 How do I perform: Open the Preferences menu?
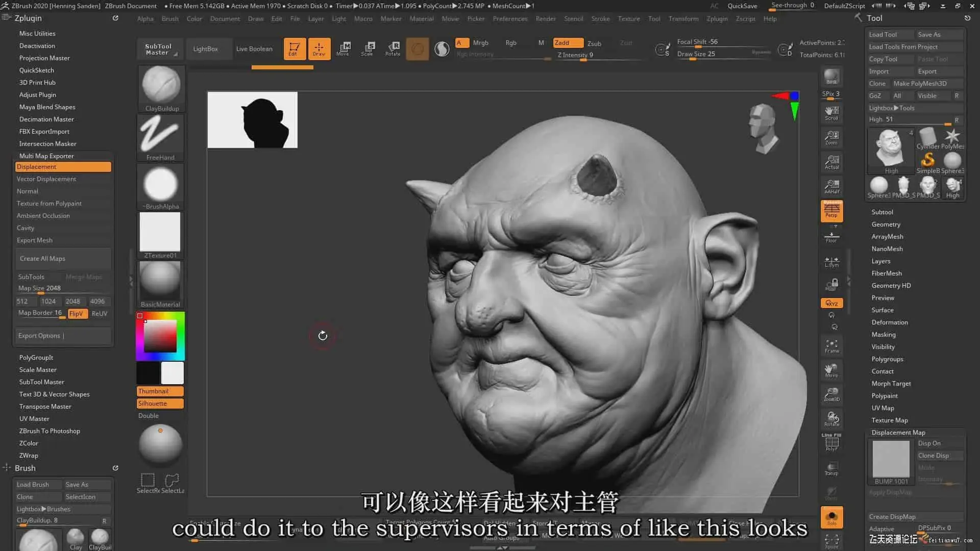click(509, 19)
